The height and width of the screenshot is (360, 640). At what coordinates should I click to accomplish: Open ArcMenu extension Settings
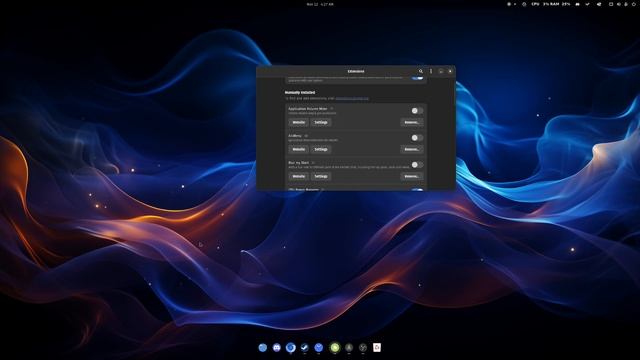[321, 149]
